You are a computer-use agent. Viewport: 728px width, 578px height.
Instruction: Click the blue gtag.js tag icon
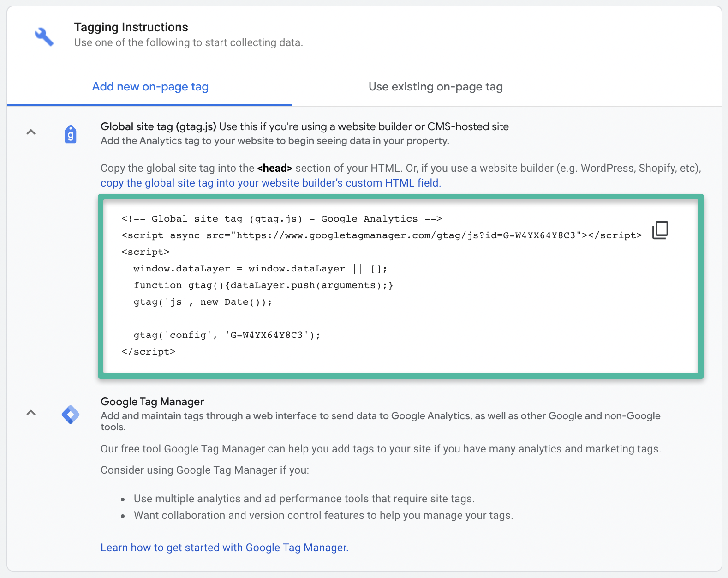pos(71,134)
